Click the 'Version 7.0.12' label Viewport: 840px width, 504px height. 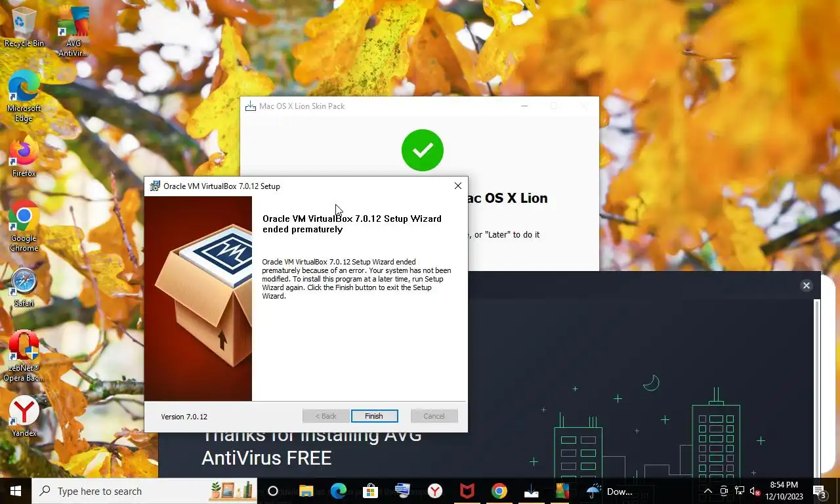[x=184, y=417]
